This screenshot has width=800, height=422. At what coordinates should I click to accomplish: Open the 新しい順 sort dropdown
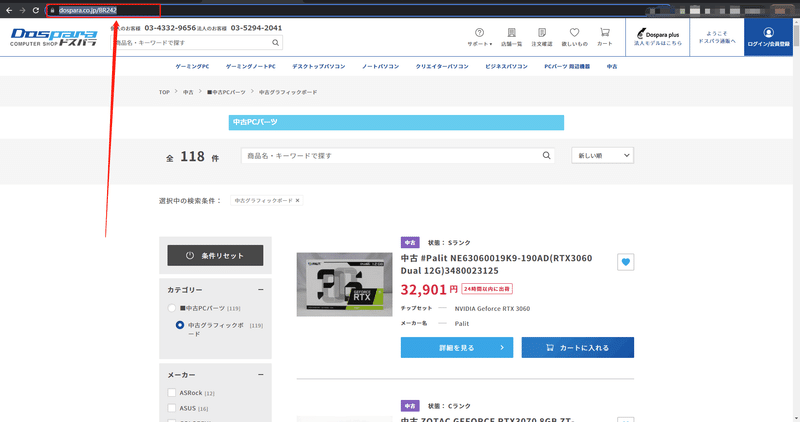[x=603, y=156]
